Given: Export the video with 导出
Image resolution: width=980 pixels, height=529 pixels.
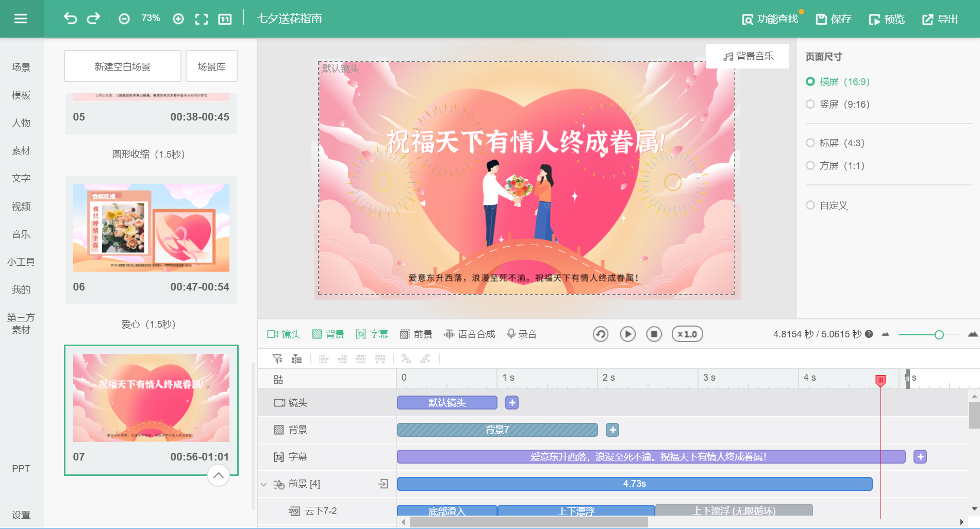Looking at the screenshot, I should coord(940,19).
